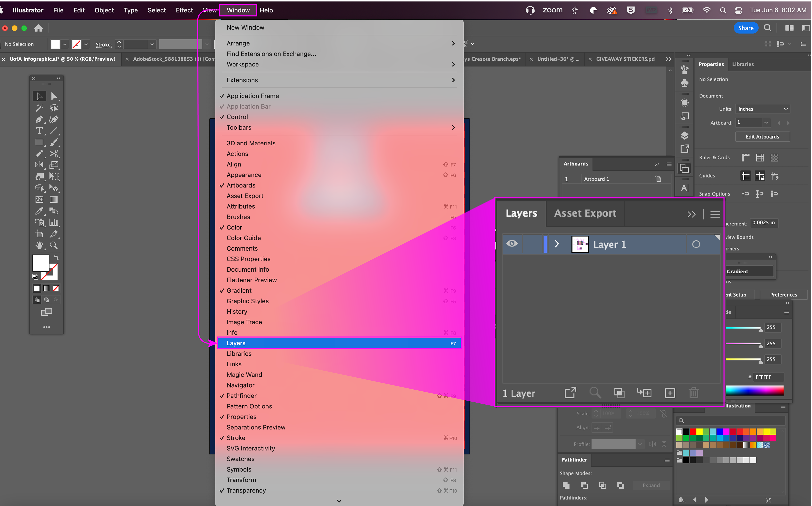Pick the Magic Wand tool
The height and width of the screenshot is (506, 812).
pyautogui.click(x=39, y=108)
